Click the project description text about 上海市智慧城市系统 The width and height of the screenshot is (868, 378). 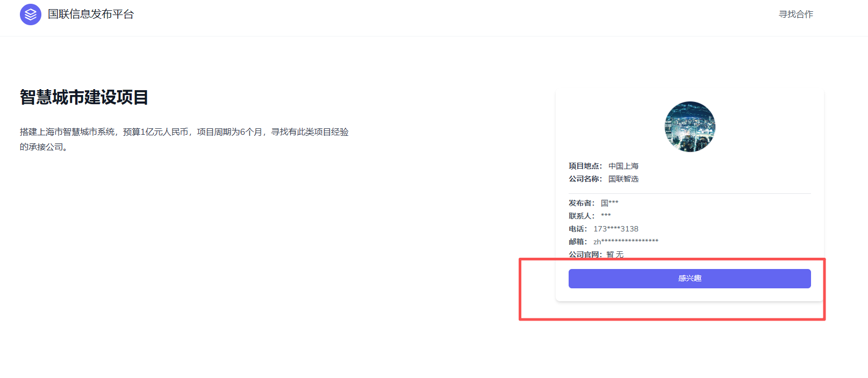pos(184,140)
